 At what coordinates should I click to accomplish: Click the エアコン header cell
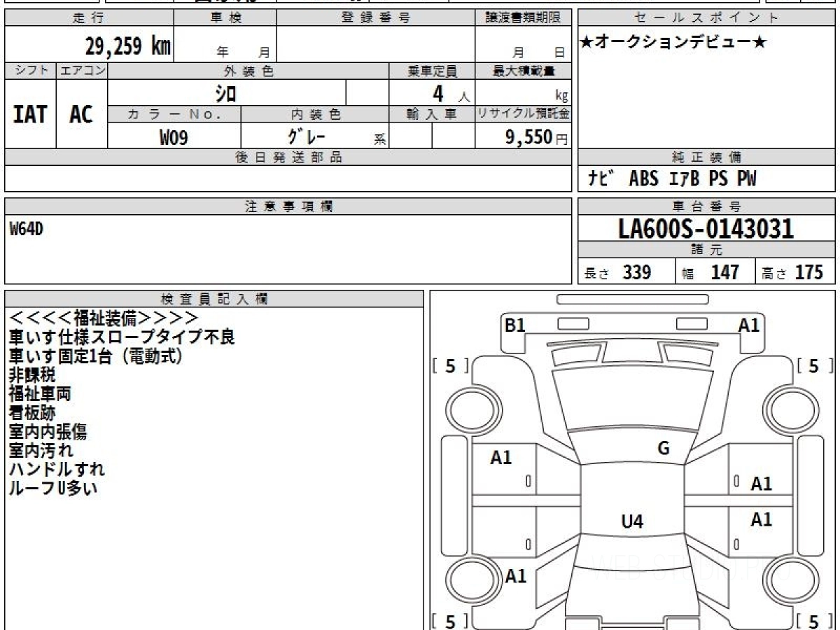pos(82,71)
